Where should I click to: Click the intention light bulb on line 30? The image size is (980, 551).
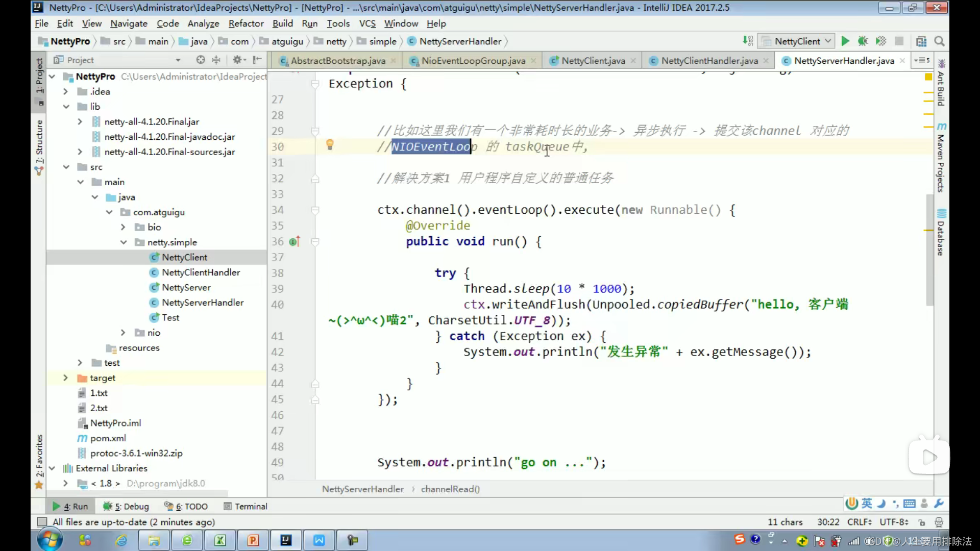[330, 145]
